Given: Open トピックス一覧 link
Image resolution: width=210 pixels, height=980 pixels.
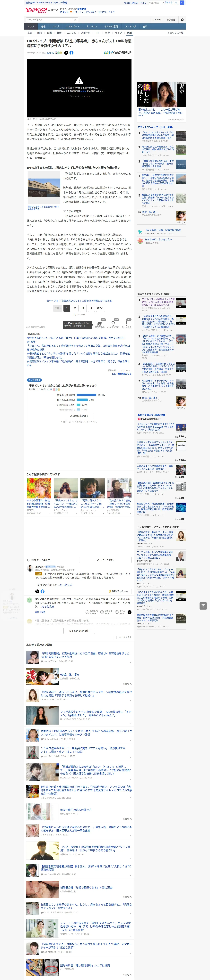Looking at the screenshot, I should tap(175, 33).
